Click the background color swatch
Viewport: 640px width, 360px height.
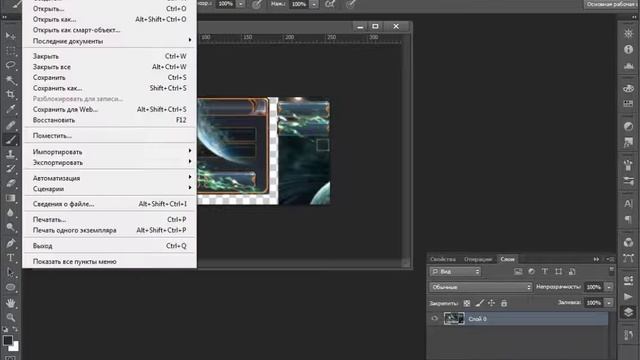coord(15,347)
